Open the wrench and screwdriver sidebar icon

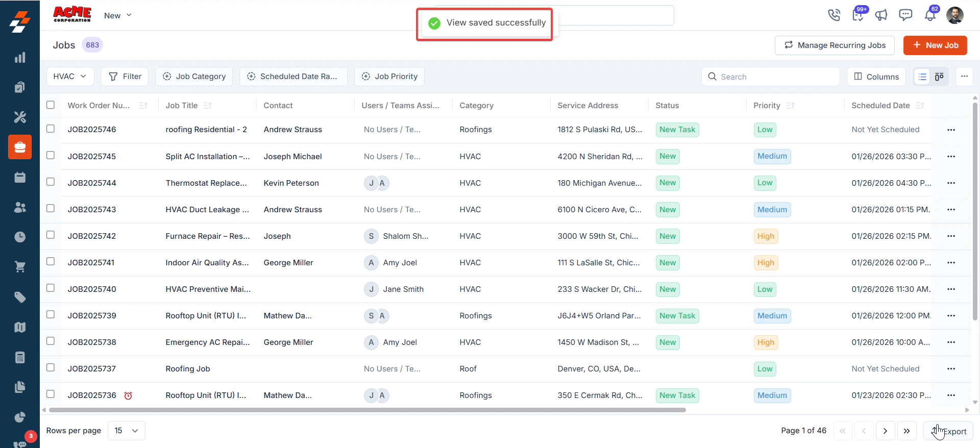coord(20,117)
